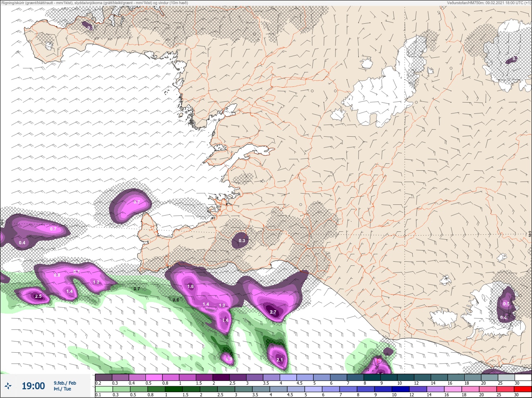Click the deep blue swatch between 10 and 12
This screenshot has width=532, height=398.
(x=401, y=389)
